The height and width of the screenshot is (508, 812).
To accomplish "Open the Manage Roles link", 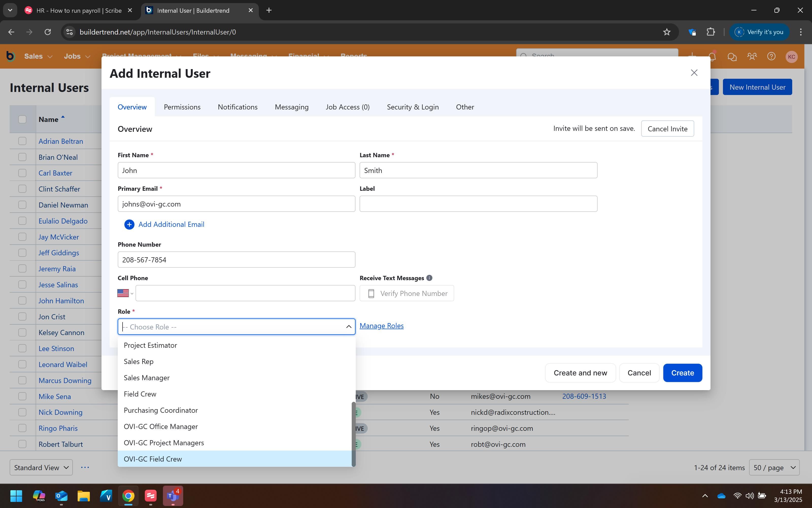I will point(381,326).
